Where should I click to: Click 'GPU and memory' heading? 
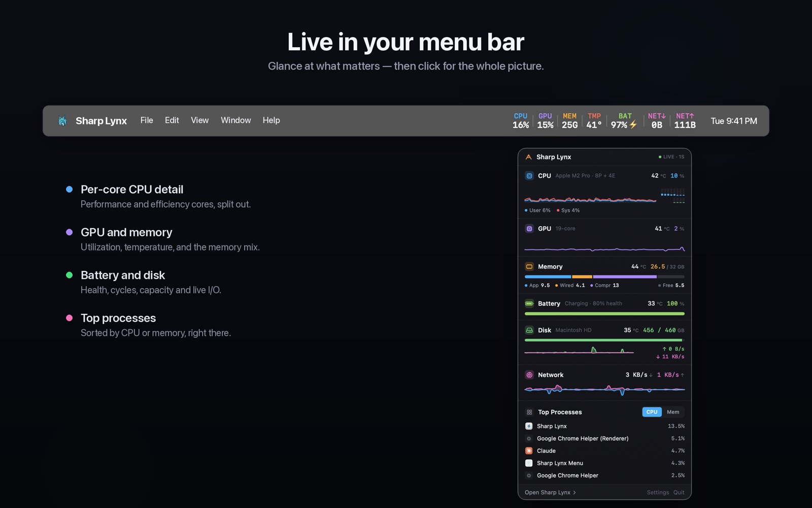click(x=126, y=232)
